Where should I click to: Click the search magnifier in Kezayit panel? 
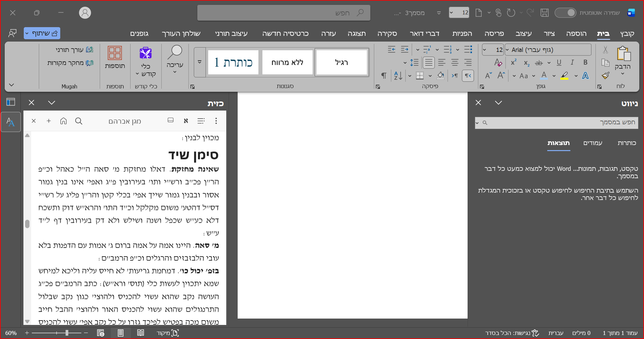(x=79, y=121)
